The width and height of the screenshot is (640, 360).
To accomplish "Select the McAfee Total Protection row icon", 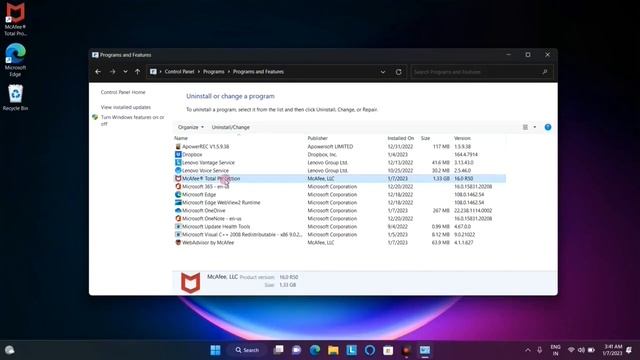I will (178, 178).
